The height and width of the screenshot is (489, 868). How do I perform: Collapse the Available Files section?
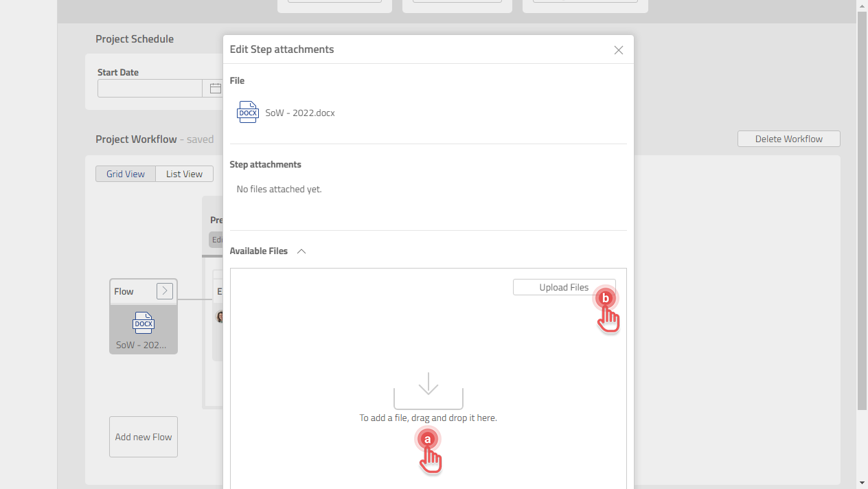(x=301, y=251)
